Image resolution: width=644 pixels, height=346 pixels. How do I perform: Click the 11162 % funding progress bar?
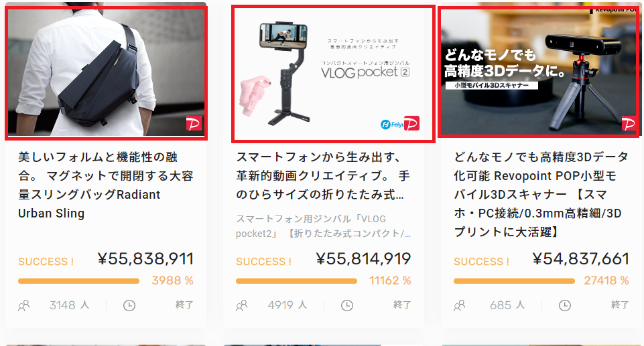[x=296, y=281]
